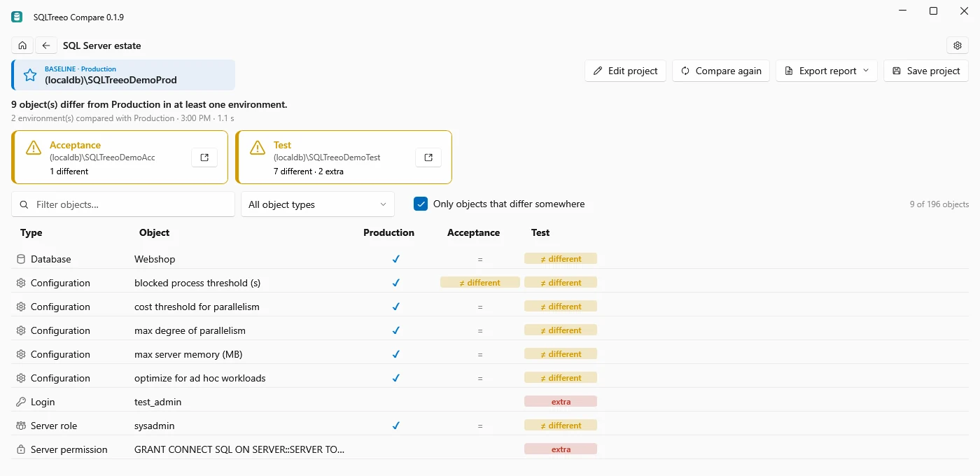Image resolution: width=980 pixels, height=476 pixels.
Task: Click Test different badge for sysadmin
Action: [561, 426]
